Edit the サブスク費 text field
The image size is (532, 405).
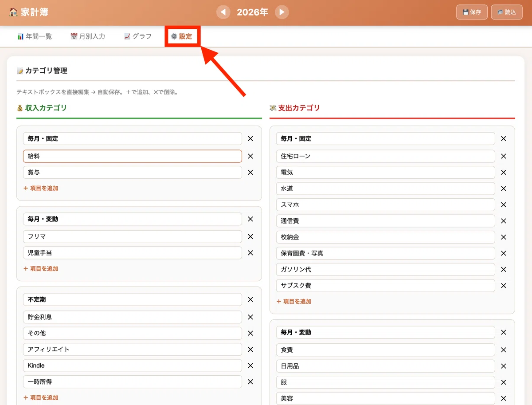coord(386,286)
